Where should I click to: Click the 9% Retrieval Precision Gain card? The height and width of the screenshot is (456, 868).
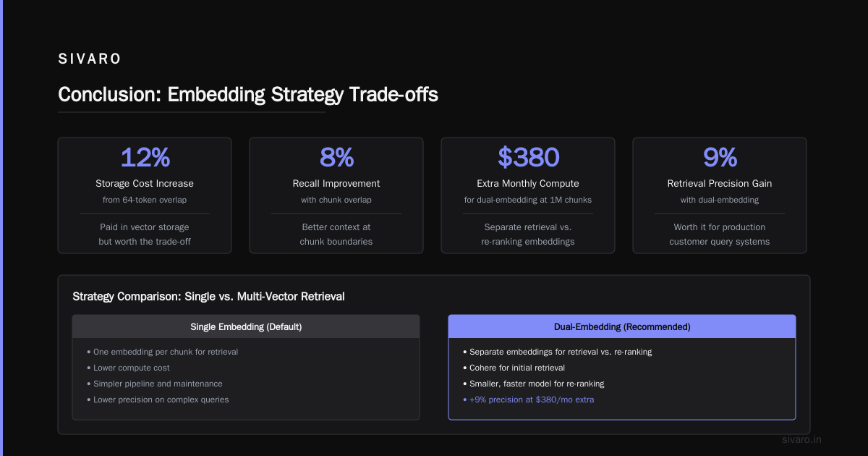(x=720, y=195)
